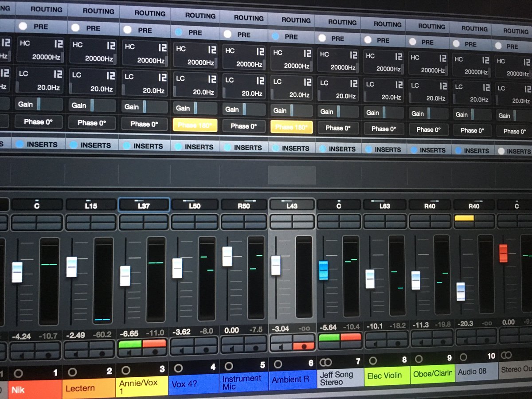Screen dimensions: 532x399
Task: Select Vox 4? channel name label
Action: (194, 384)
